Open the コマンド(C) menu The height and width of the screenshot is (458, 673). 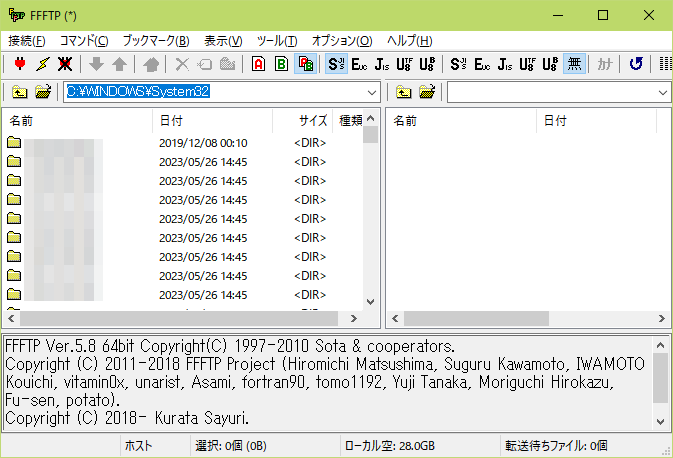(x=84, y=41)
